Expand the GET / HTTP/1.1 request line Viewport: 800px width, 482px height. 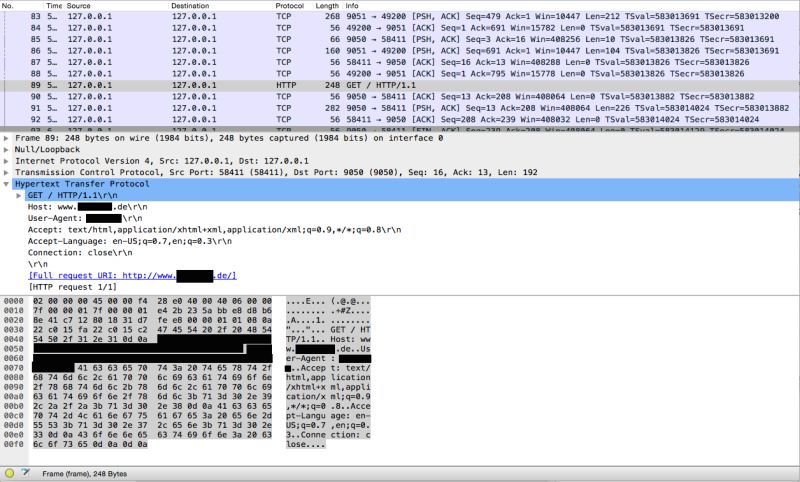(x=19, y=195)
